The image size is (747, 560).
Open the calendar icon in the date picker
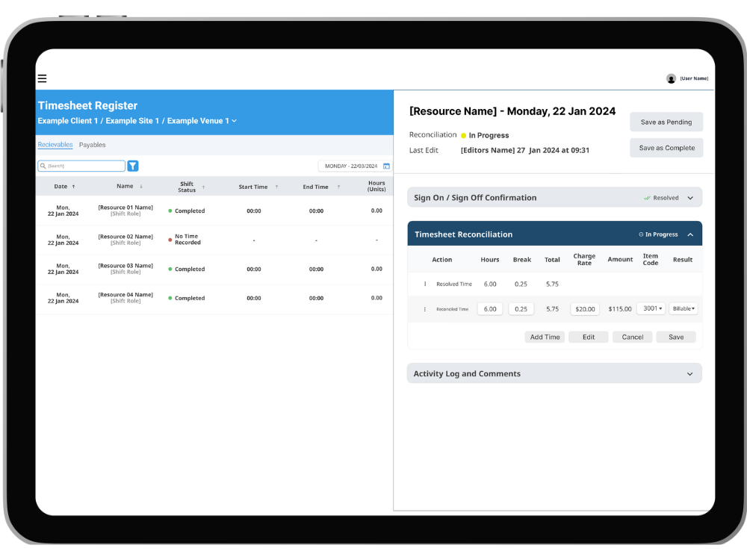386,165
